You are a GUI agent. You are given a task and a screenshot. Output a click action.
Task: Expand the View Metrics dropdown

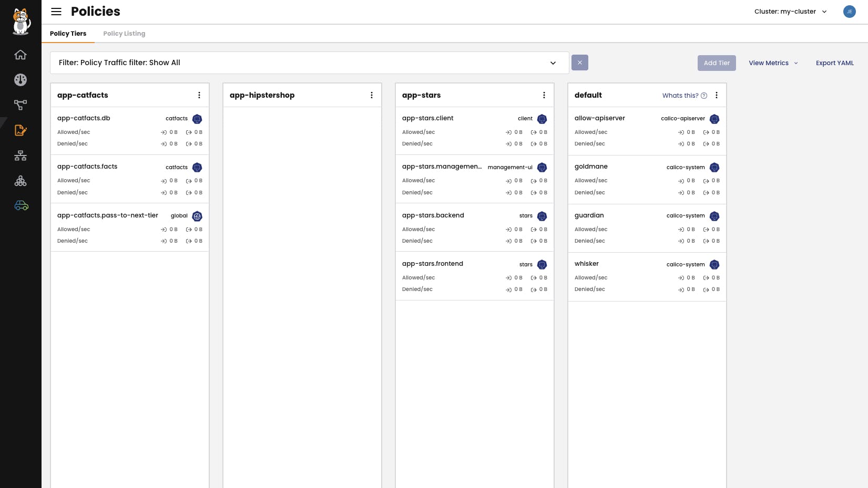pos(773,63)
